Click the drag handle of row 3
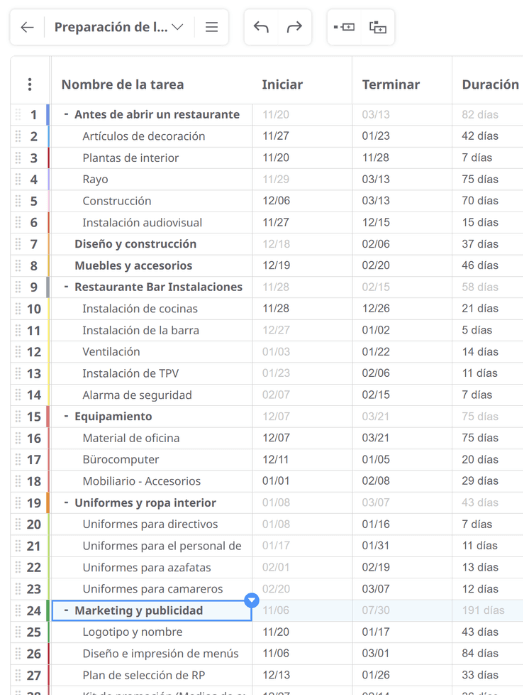523x695 pixels. 18,158
